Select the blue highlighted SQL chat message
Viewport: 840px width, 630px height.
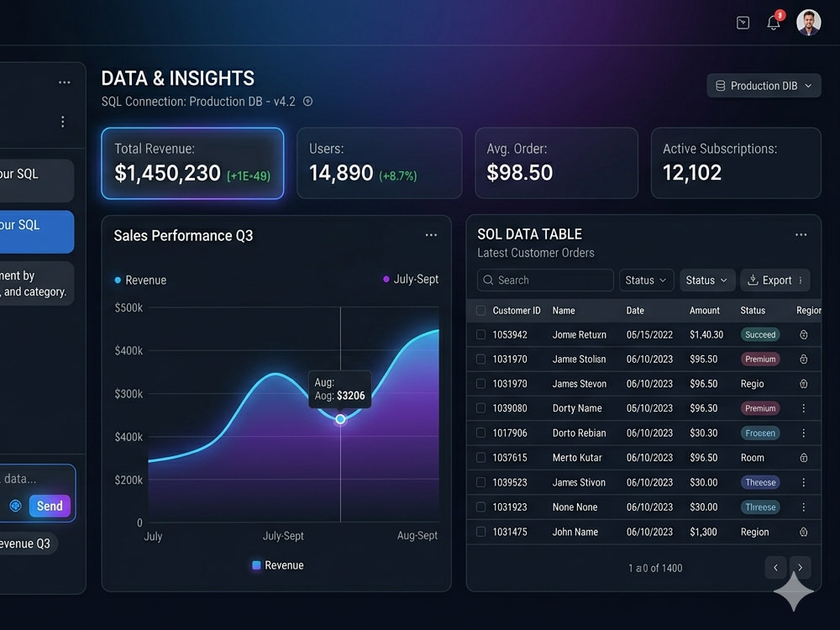pyautogui.click(x=36, y=232)
